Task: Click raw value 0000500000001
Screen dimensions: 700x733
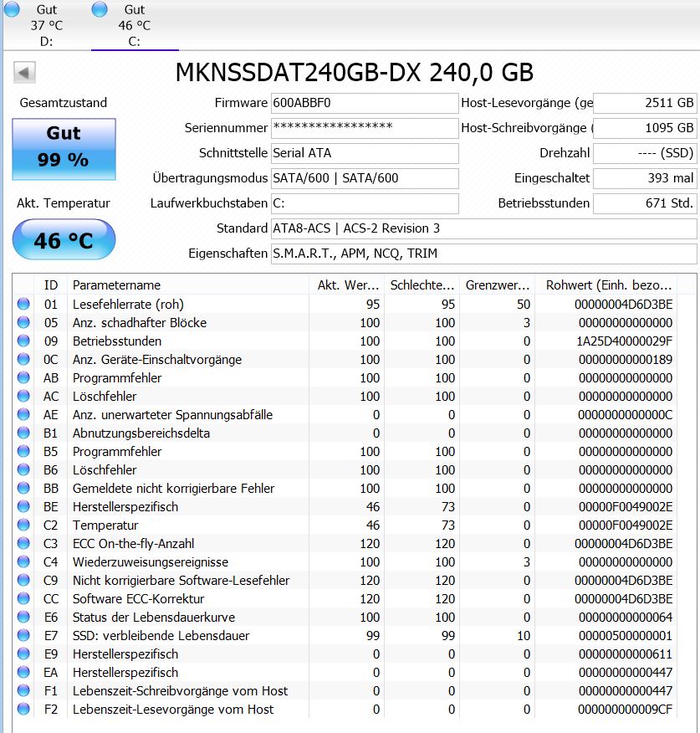Action: (x=626, y=636)
